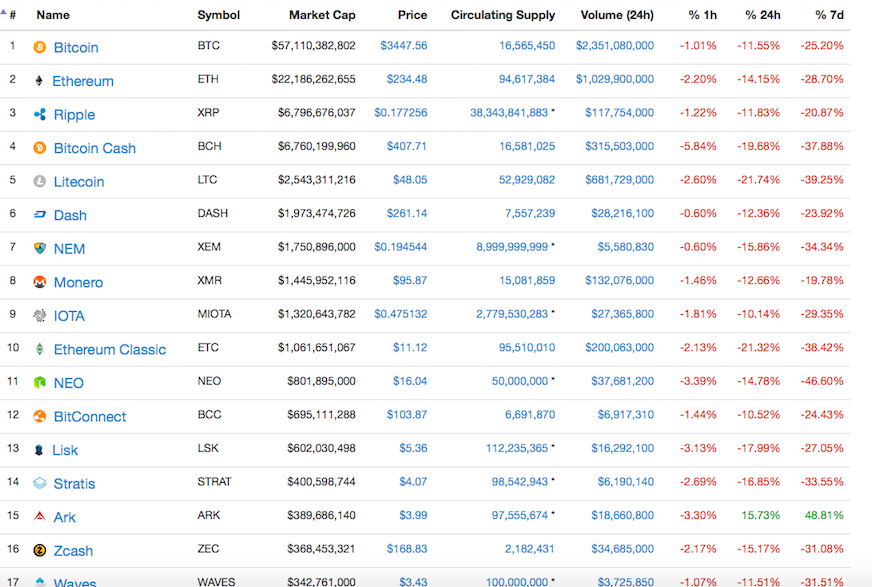This screenshot has width=872, height=587.
Task: Click Ethereum price $234.48
Action: (407, 79)
